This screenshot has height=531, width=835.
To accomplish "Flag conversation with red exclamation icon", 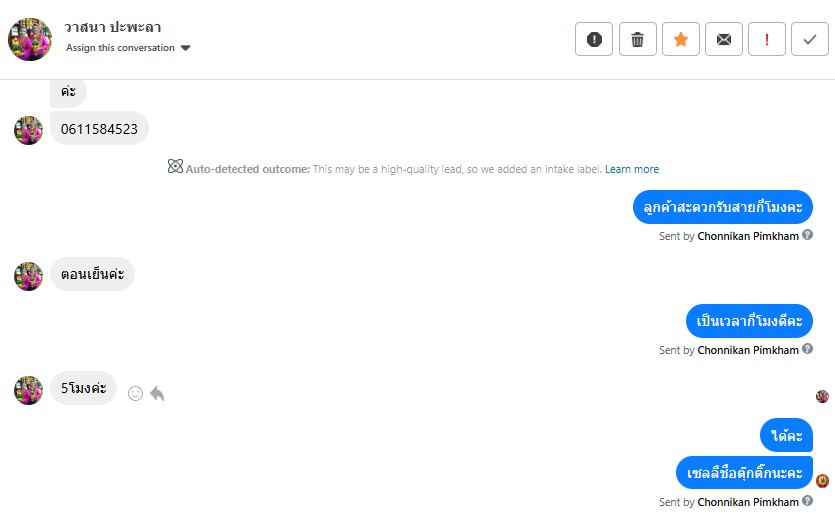I will 766,40.
